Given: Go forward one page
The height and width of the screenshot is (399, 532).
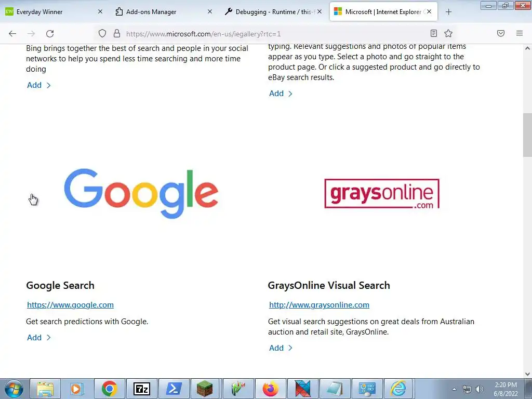Looking at the screenshot, I should click(x=31, y=34).
